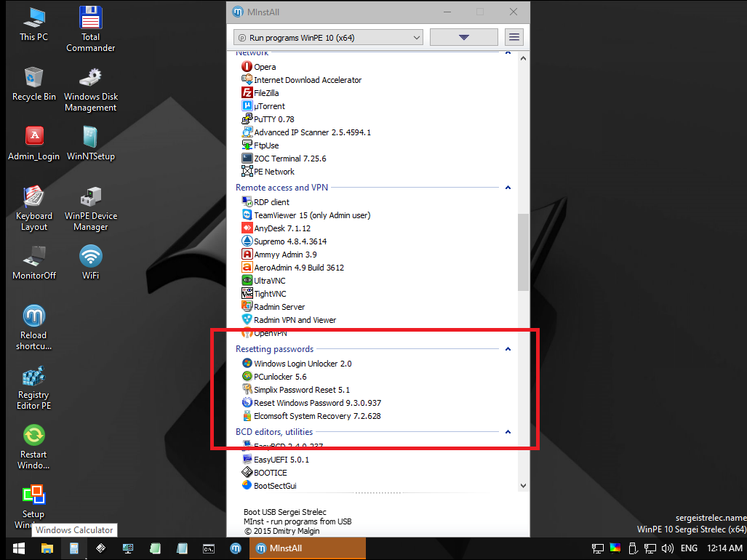
Task: Open Keyboard Layout desktop shortcut
Action: [x=34, y=208]
